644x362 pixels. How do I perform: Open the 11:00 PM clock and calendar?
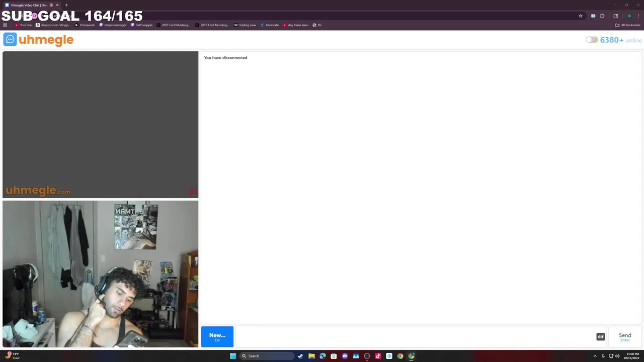pyautogui.click(x=632, y=356)
